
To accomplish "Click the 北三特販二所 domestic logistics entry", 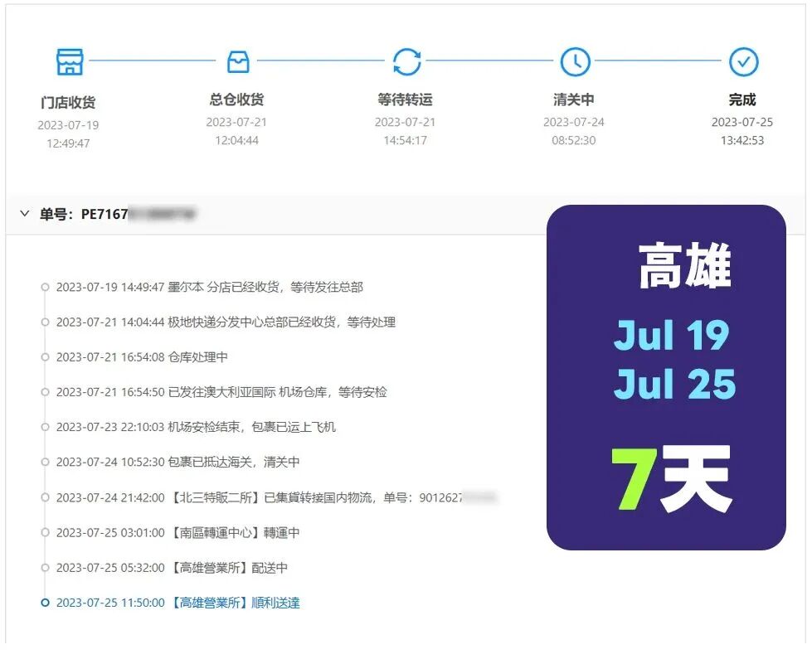I will tap(276, 497).
